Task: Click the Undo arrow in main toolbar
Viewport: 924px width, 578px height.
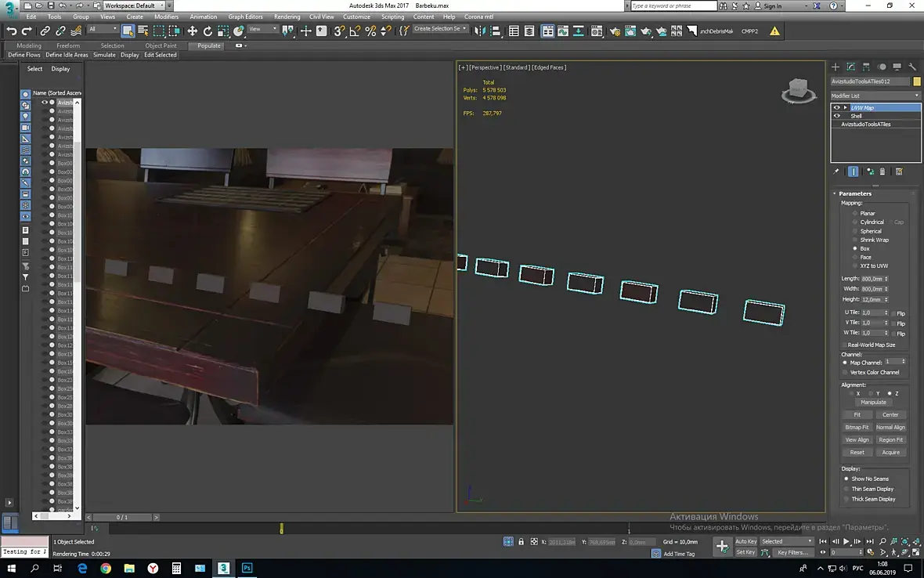Action: [11, 31]
